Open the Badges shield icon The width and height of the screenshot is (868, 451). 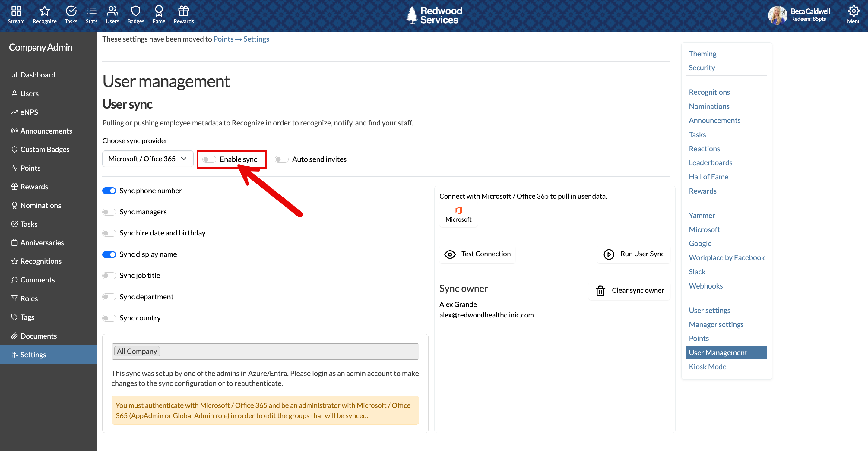135,11
